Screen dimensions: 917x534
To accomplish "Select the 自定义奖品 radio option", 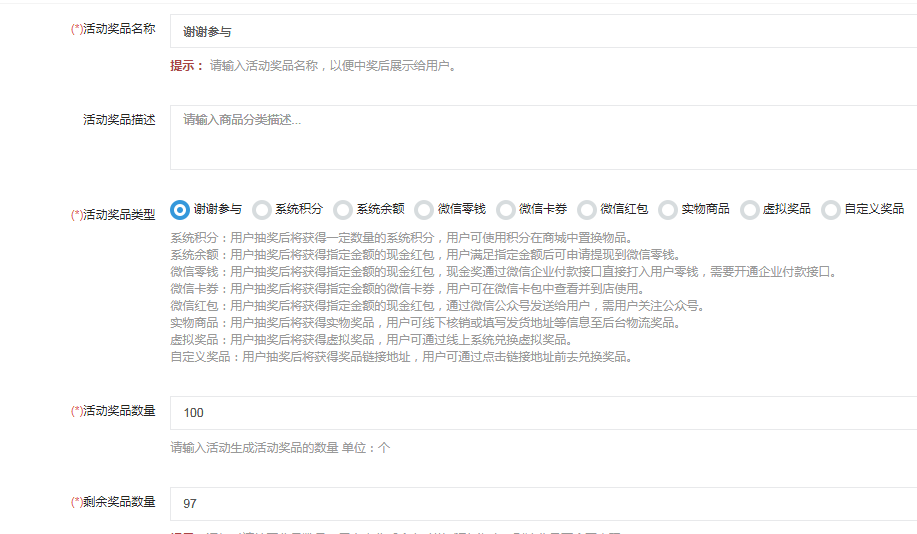I will point(830,209).
